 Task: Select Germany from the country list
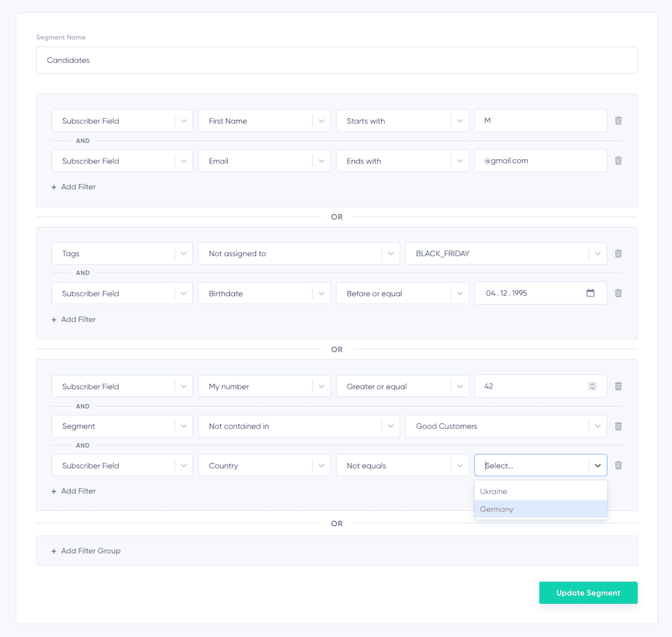(x=497, y=509)
